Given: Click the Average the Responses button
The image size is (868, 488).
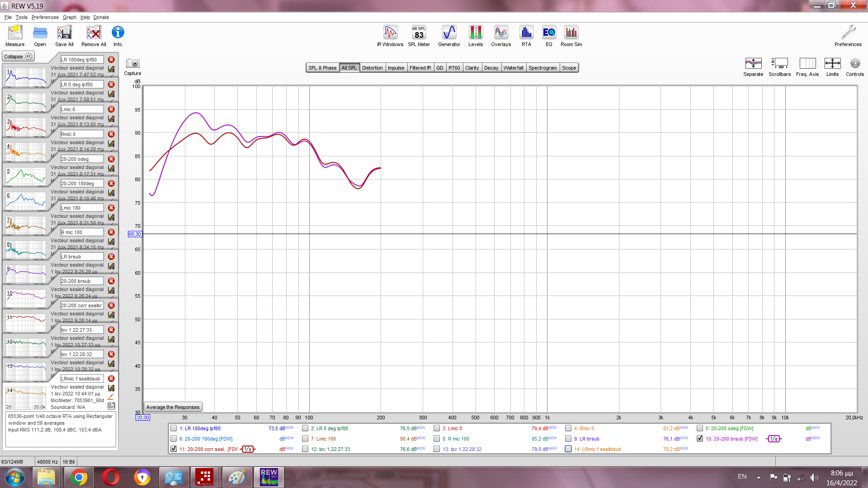Looking at the screenshot, I should click(x=172, y=407).
